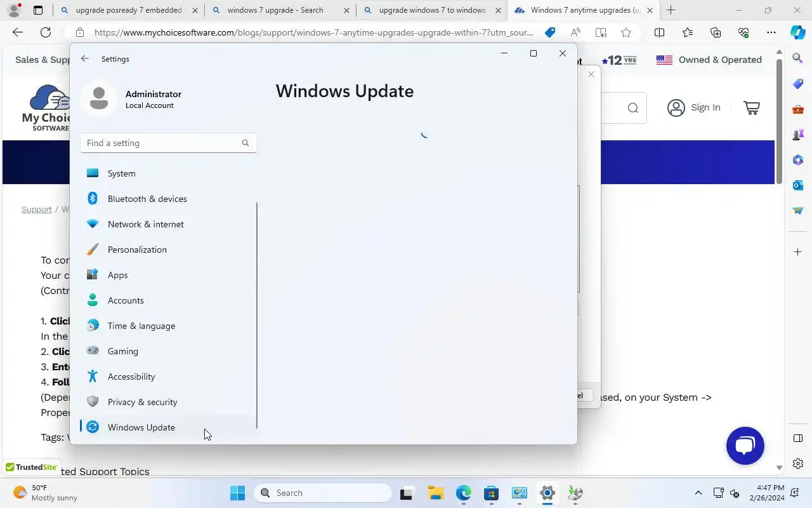Open Edge sidebar settings gear
The image size is (812, 508).
(x=798, y=464)
